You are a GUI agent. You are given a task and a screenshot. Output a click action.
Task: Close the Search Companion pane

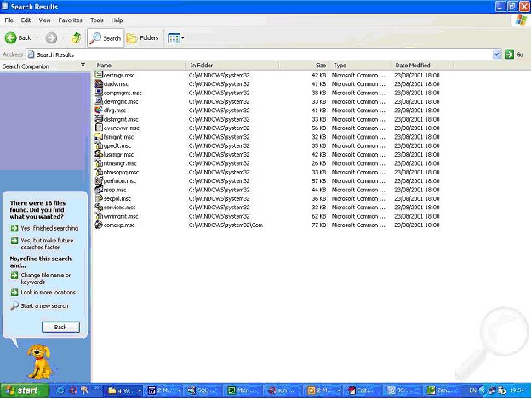[83, 65]
